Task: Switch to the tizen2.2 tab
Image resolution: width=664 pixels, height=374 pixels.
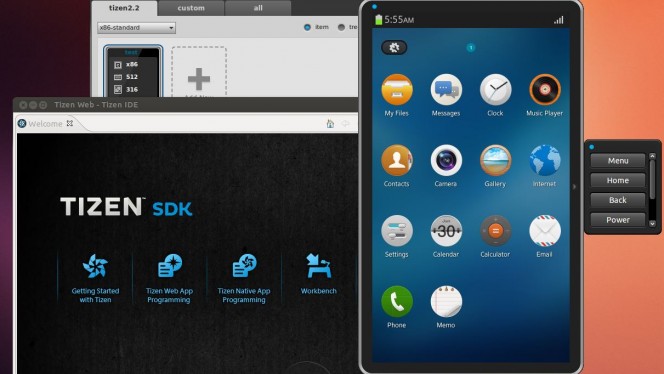Action: click(x=124, y=8)
